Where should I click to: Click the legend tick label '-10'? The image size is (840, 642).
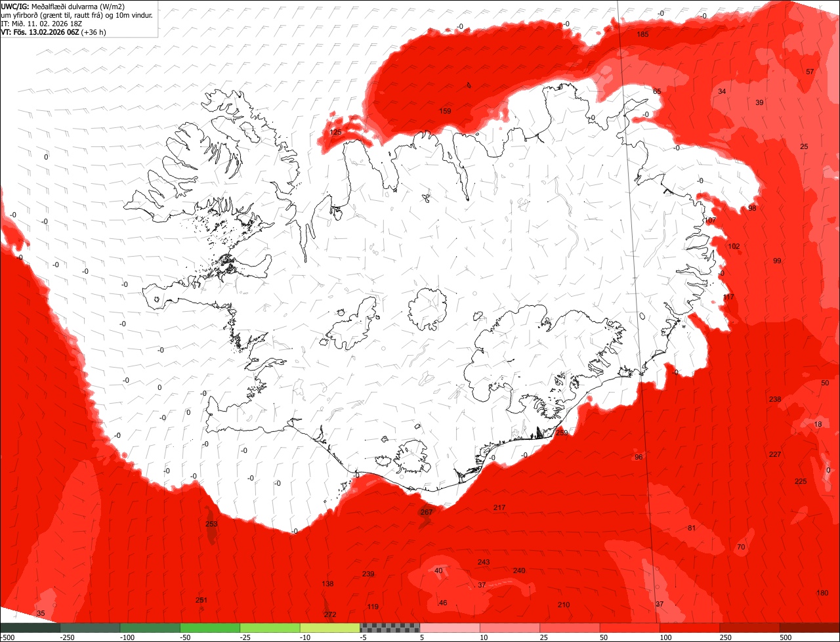(x=306, y=637)
